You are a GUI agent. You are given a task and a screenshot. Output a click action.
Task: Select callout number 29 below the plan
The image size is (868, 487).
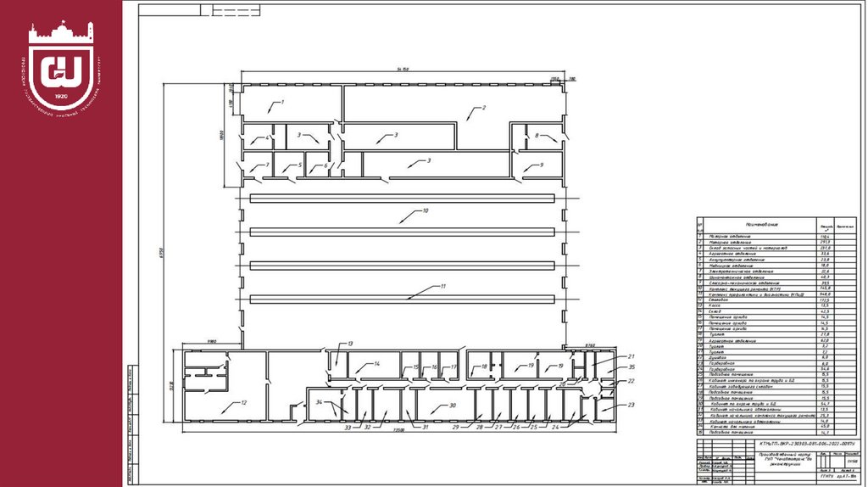(455, 427)
